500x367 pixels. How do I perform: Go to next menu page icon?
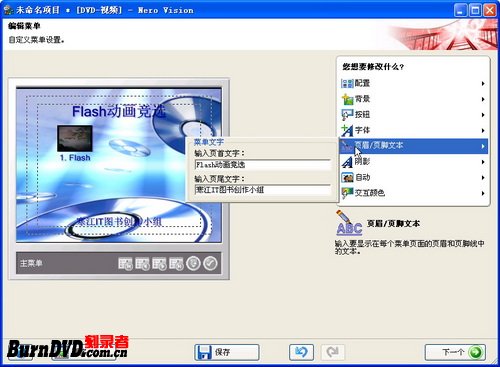pos(159,263)
